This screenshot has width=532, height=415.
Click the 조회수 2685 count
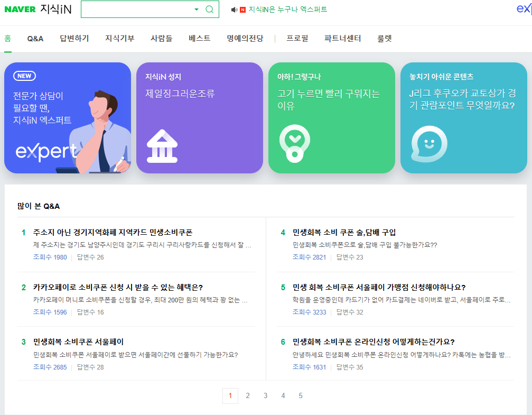pyautogui.click(x=50, y=367)
